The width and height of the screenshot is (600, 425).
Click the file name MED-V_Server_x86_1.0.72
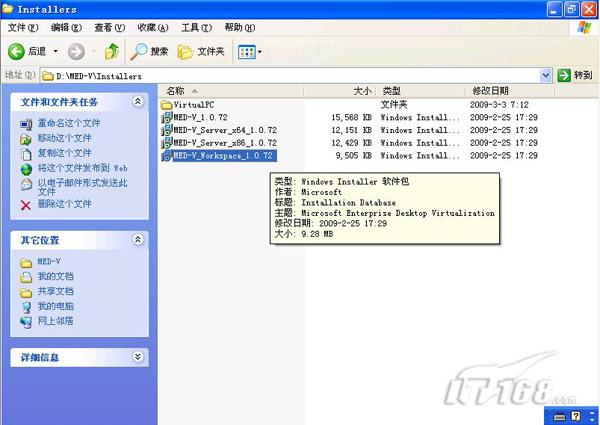(x=225, y=143)
